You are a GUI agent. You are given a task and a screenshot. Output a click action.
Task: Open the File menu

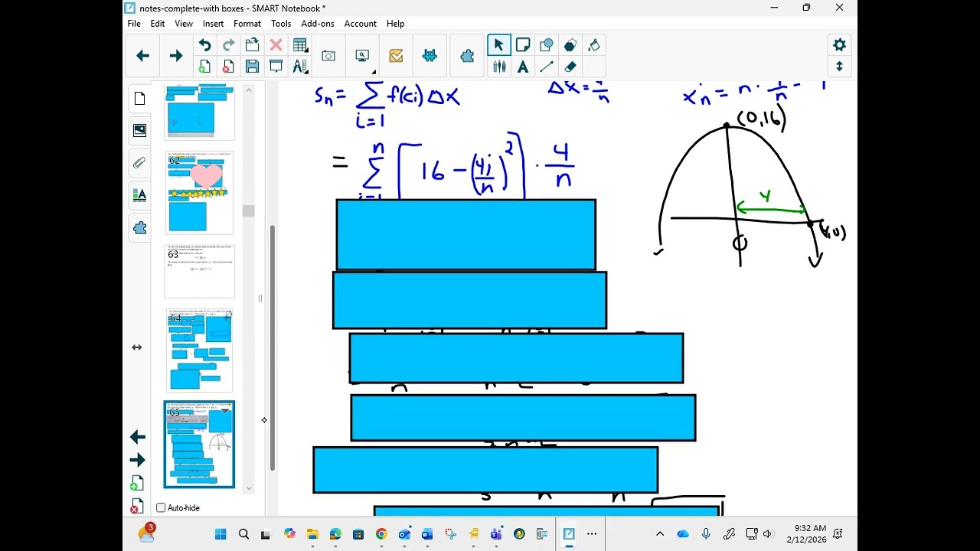pos(134,24)
